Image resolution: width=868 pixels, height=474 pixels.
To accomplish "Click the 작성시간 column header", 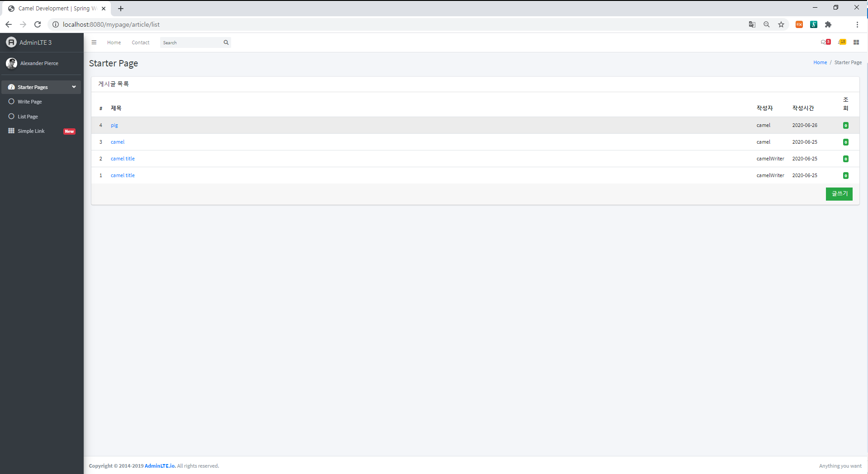I will (803, 108).
